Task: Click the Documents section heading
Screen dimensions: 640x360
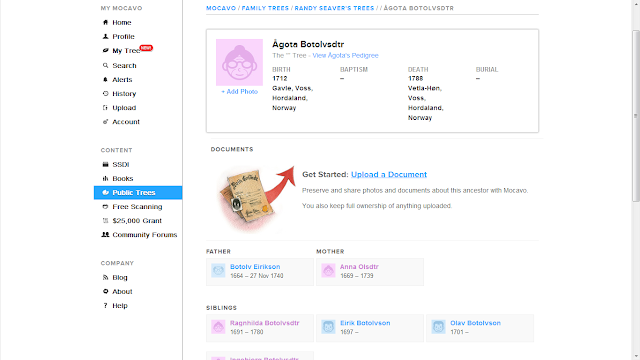Action: pyautogui.click(x=232, y=149)
